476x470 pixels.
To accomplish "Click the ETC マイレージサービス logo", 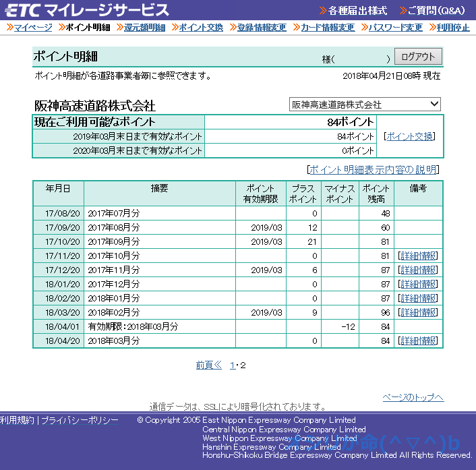I will (87, 10).
